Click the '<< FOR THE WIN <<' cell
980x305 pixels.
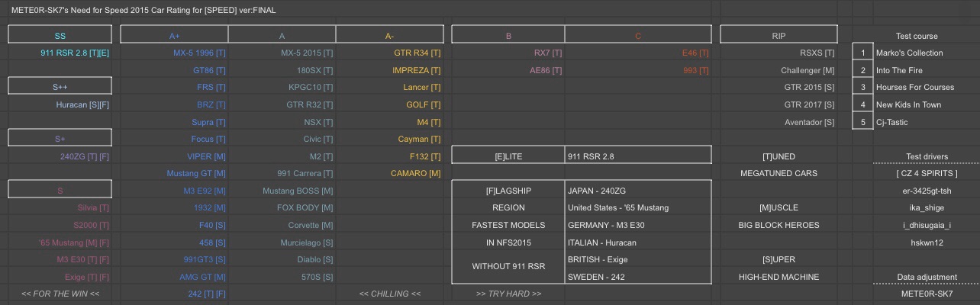click(x=60, y=294)
